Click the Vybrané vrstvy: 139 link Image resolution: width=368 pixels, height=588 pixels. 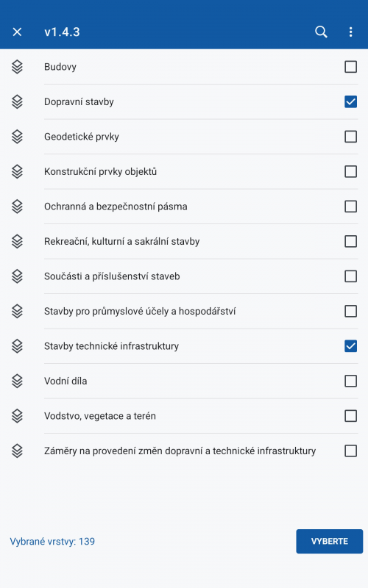[52, 542]
